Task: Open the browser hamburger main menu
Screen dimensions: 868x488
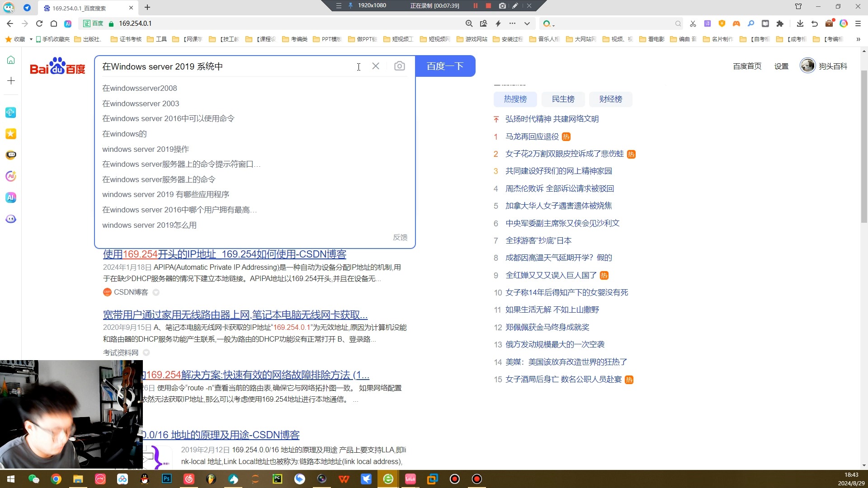Action: coord(858,23)
